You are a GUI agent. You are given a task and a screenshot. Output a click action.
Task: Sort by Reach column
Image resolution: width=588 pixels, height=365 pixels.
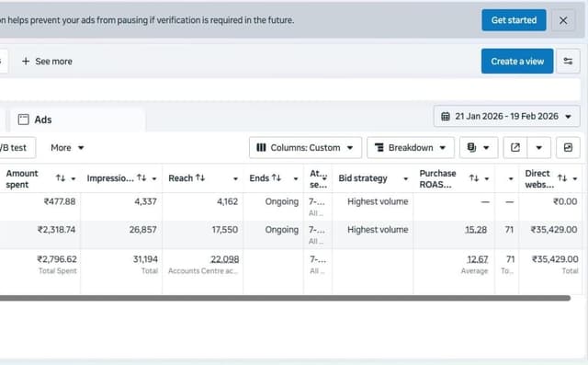tap(200, 177)
